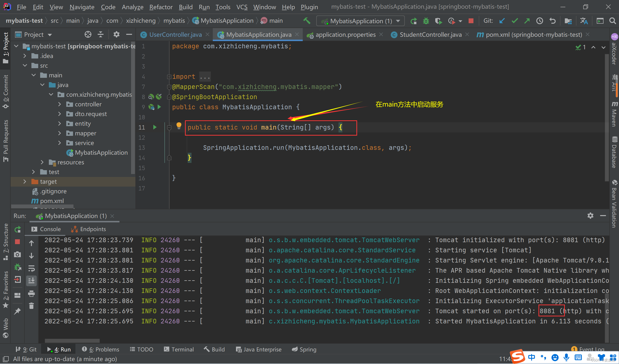Viewport: 619px width, 364px height.
Task: Toggle the Structure side panel
Action: pyautogui.click(x=5, y=242)
